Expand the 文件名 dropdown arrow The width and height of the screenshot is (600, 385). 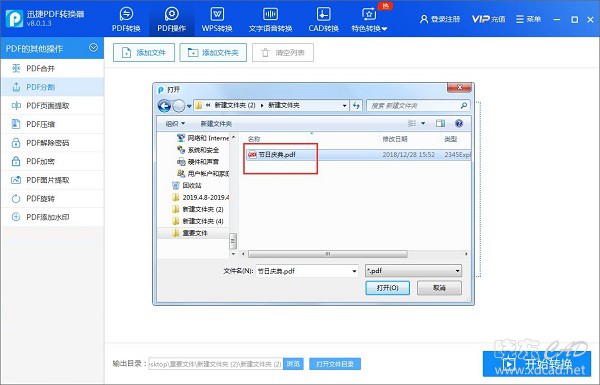click(354, 271)
